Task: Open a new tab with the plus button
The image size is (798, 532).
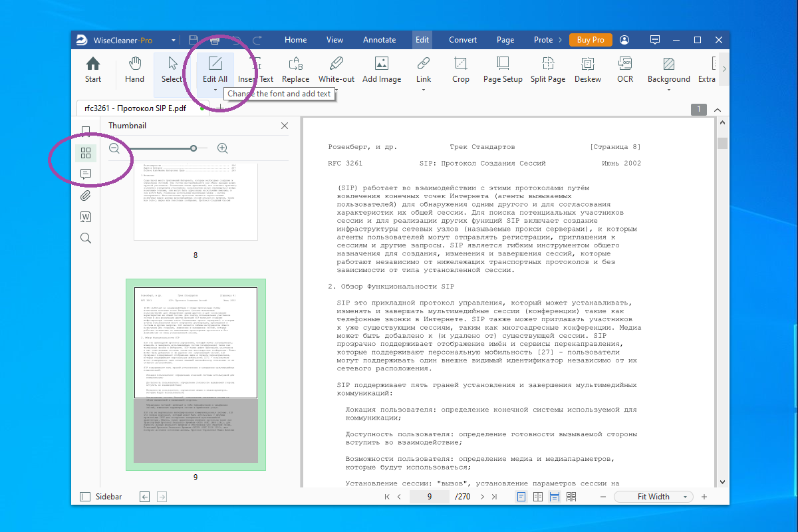Action: [220, 108]
